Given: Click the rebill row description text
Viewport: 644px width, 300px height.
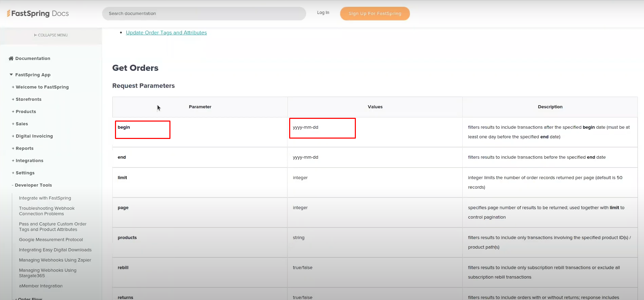Looking at the screenshot, I should (544, 272).
